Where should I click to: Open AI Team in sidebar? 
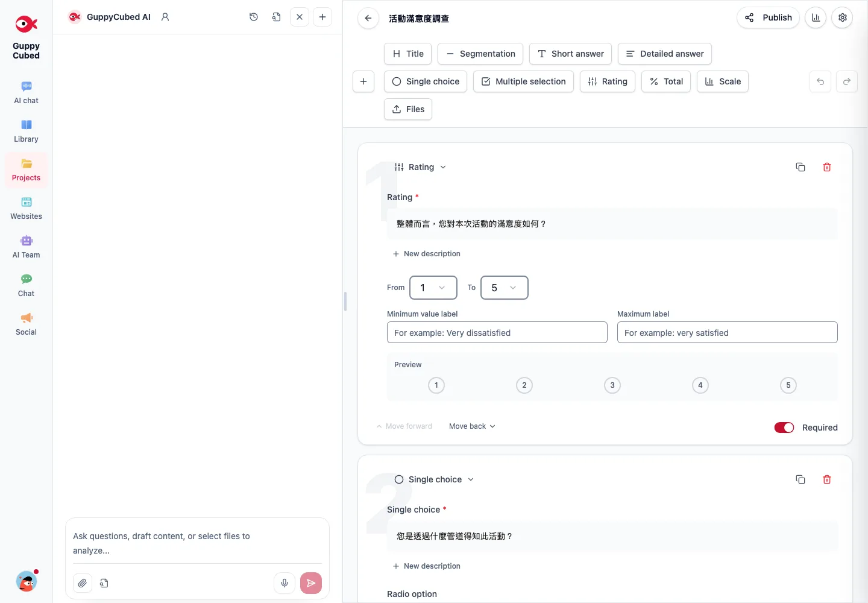[26, 247]
